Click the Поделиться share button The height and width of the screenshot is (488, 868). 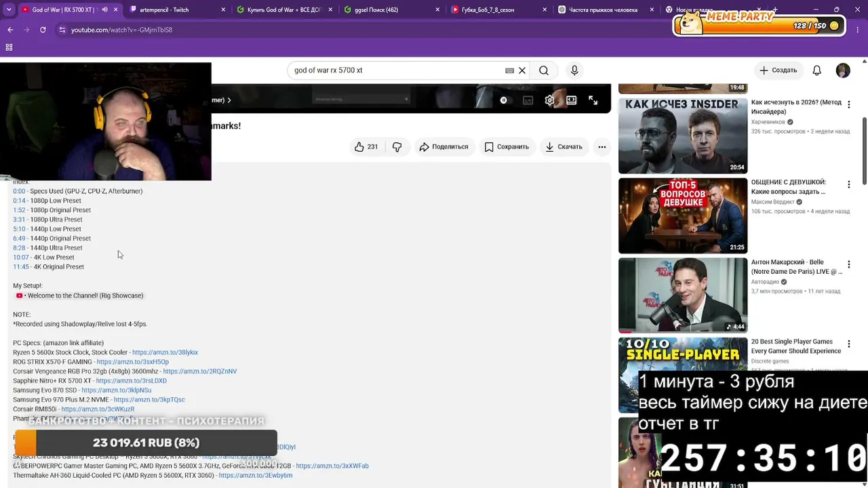point(443,146)
